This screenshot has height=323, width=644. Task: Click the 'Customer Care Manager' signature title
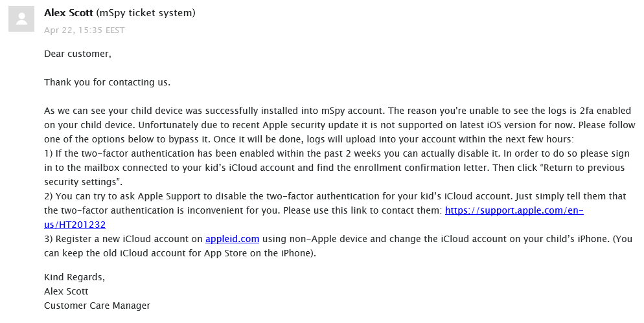click(x=97, y=306)
